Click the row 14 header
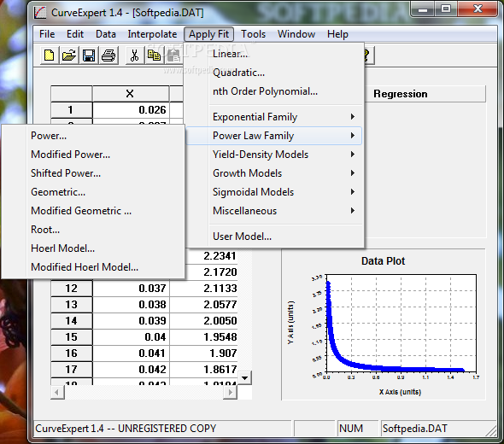 [72, 321]
